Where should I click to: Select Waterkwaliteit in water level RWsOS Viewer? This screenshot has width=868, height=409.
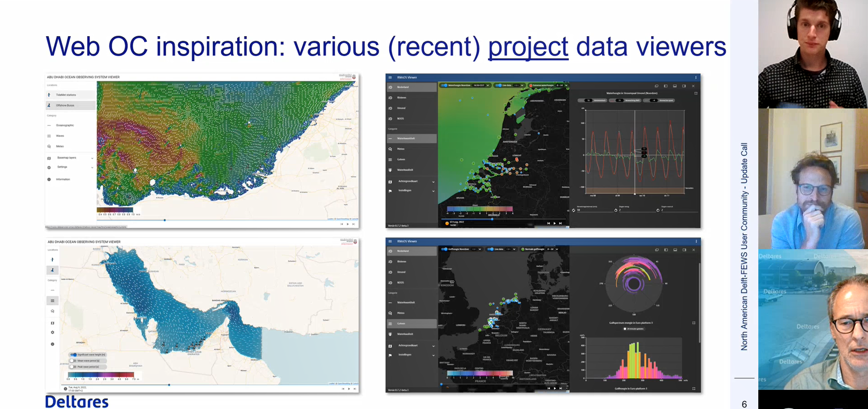coord(411,170)
